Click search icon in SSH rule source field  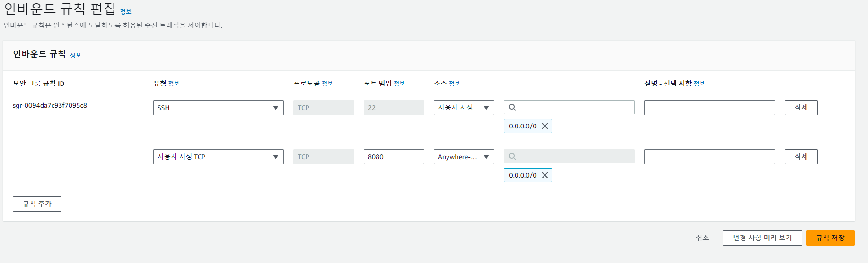[x=512, y=107]
